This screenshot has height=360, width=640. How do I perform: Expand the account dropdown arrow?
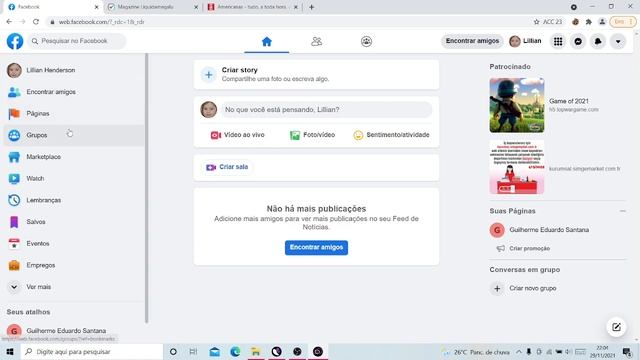point(618,41)
